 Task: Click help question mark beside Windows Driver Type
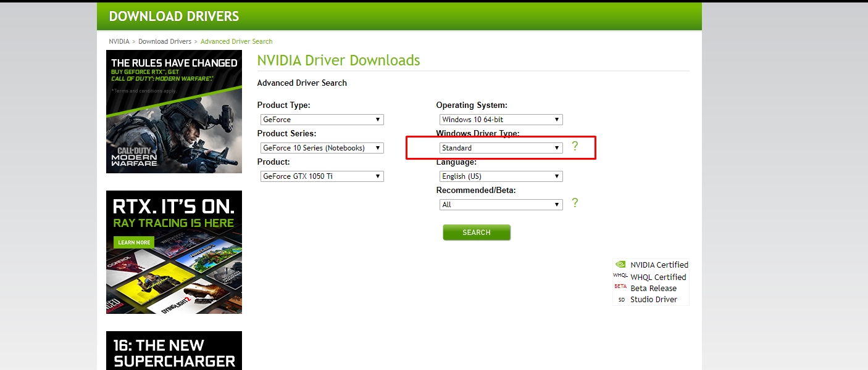point(575,147)
